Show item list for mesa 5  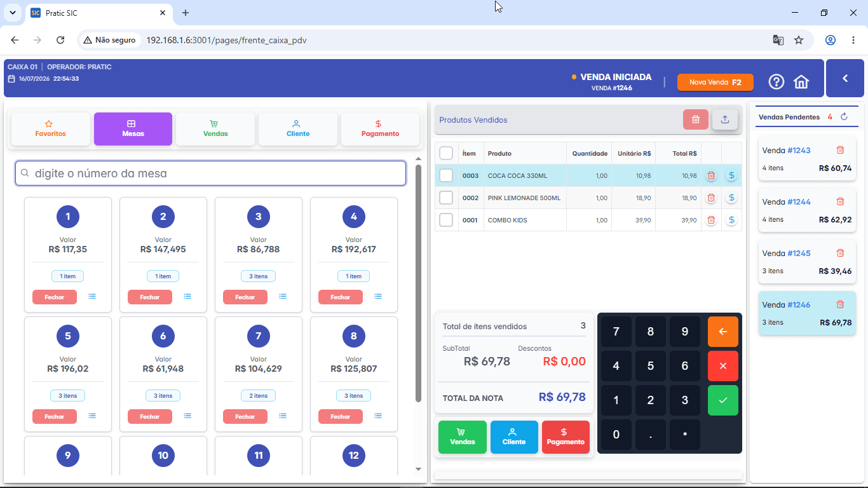click(x=92, y=416)
